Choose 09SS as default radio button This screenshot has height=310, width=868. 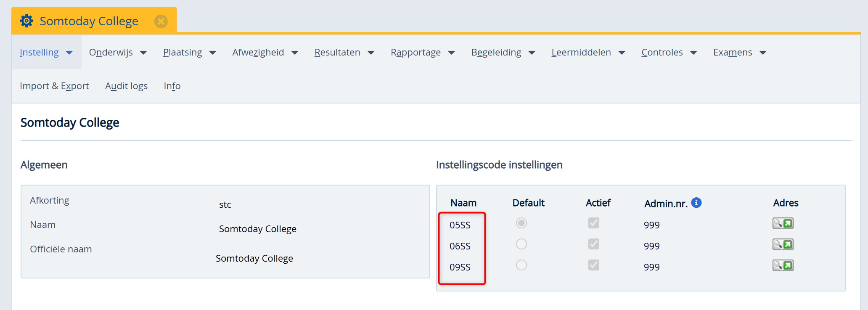pos(521,265)
